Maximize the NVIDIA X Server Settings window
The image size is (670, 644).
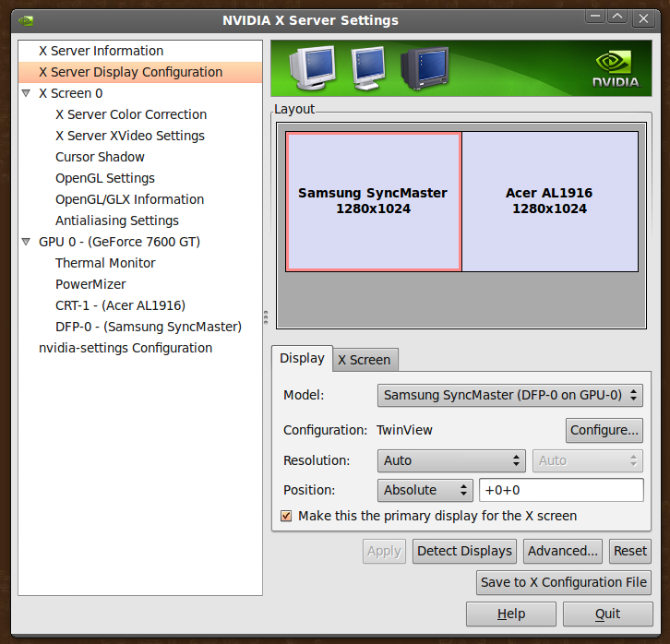[617, 18]
